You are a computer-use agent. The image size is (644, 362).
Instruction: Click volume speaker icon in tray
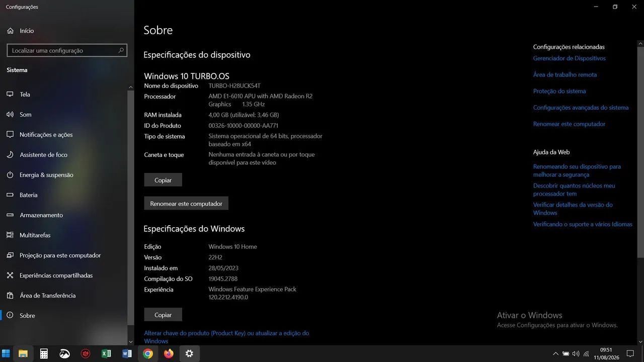coord(576,353)
